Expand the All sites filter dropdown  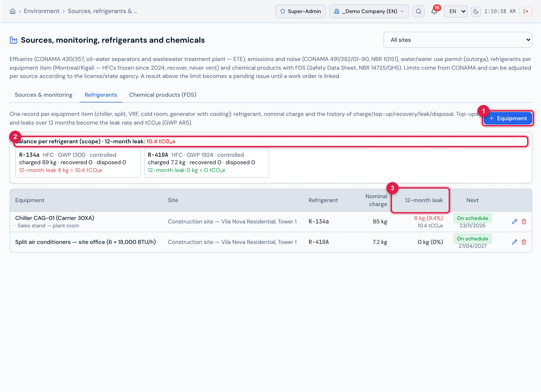pos(458,40)
